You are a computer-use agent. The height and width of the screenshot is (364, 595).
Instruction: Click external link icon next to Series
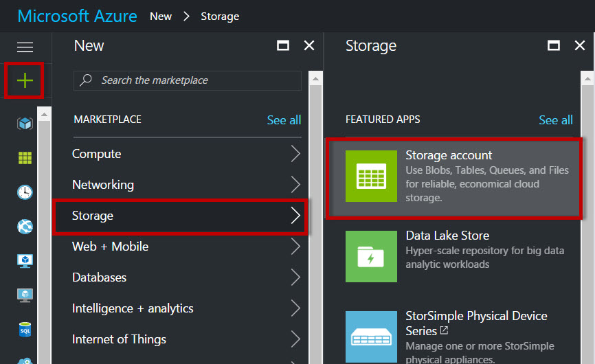(444, 330)
